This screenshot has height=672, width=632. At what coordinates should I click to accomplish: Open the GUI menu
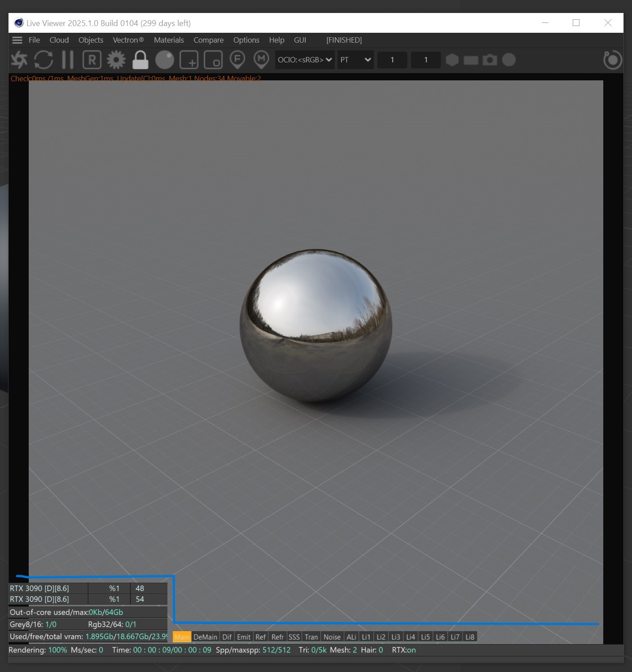point(300,40)
